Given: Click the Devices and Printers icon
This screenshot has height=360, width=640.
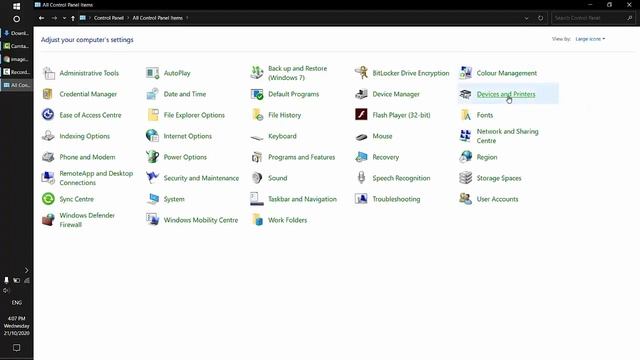Looking at the screenshot, I should [466, 94].
